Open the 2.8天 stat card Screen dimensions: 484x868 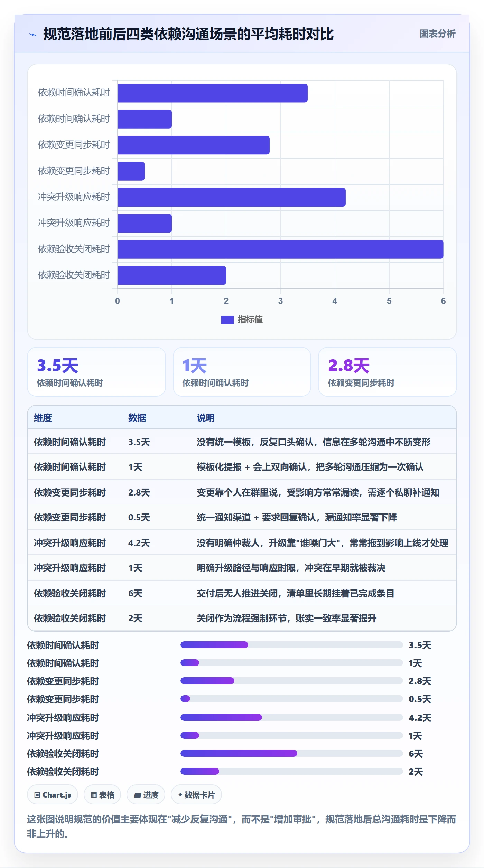(388, 372)
